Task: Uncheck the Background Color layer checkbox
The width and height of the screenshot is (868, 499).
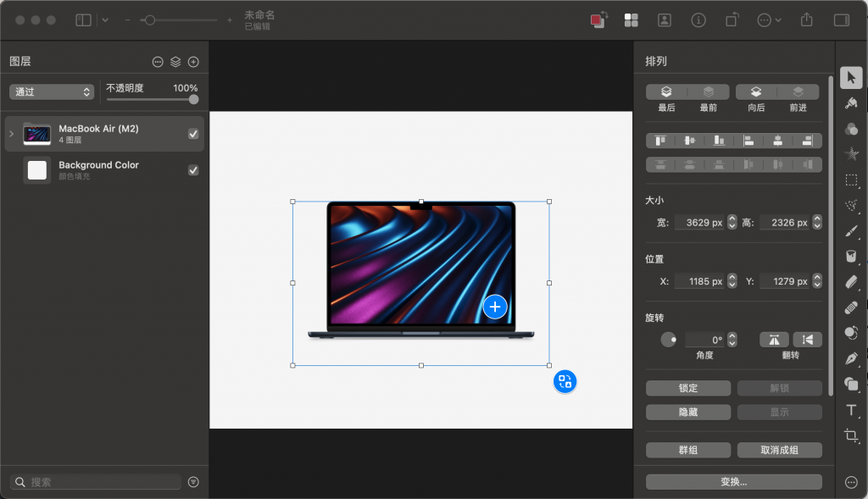Action: [x=193, y=169]
